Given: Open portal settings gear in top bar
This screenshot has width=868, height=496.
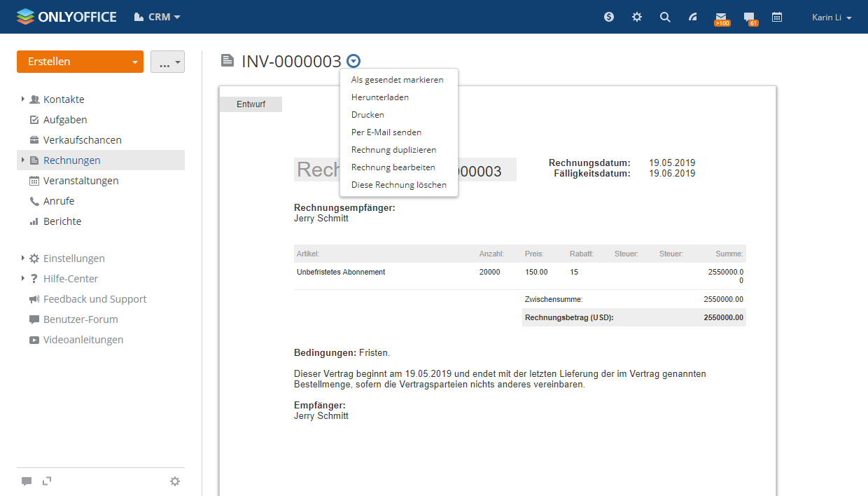Looking at the screenshot, I should [x=637, y=17].
